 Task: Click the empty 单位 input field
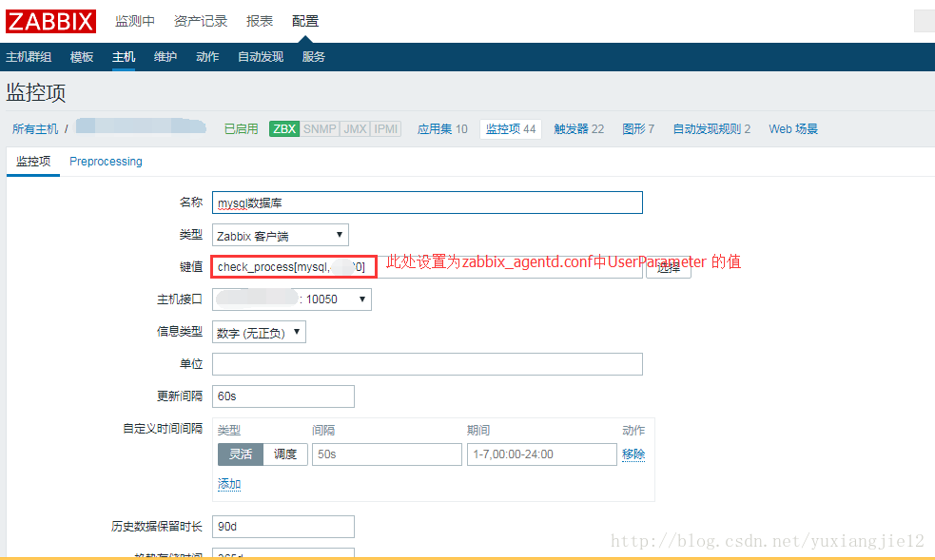click(x=427, y=364)
